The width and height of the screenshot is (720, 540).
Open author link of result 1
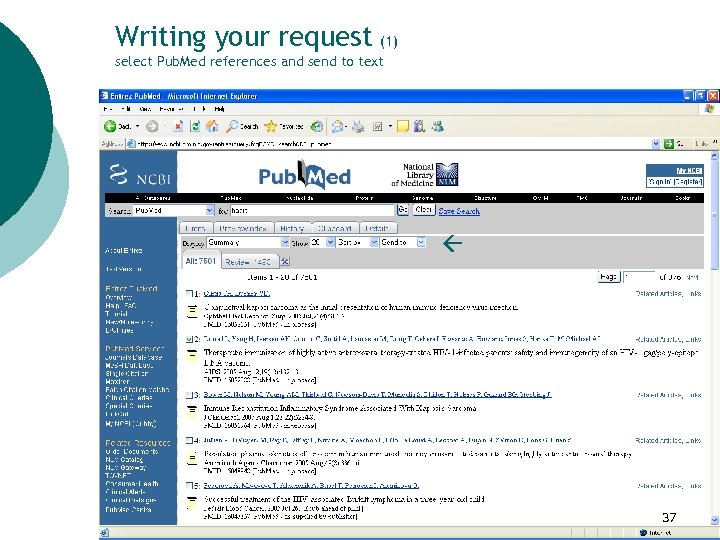tap(236, 293)
